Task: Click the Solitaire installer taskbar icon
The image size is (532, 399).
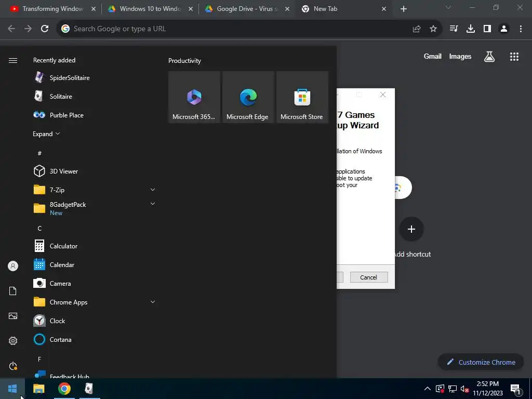Action: coord(89,389)
